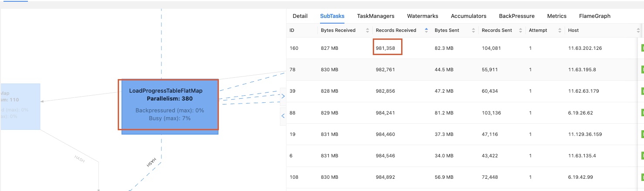
Task: Click sort arrows icon beside Records Received
Action: pyautogui.click(x=426, y=30)
